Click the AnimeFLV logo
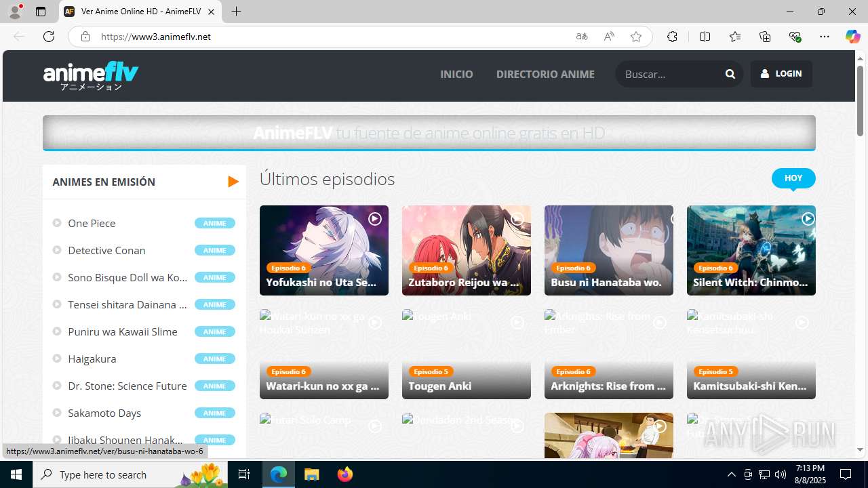 pyautogui.click(x=91, y=76)
